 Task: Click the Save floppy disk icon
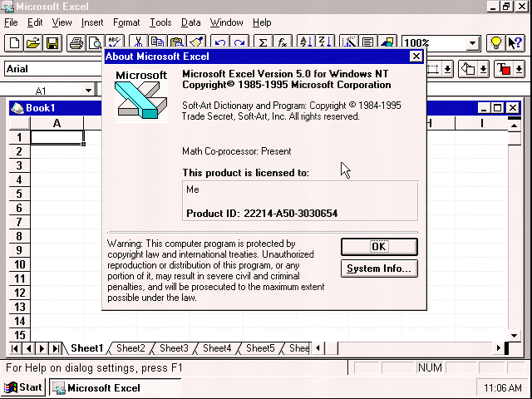point(52,43)
